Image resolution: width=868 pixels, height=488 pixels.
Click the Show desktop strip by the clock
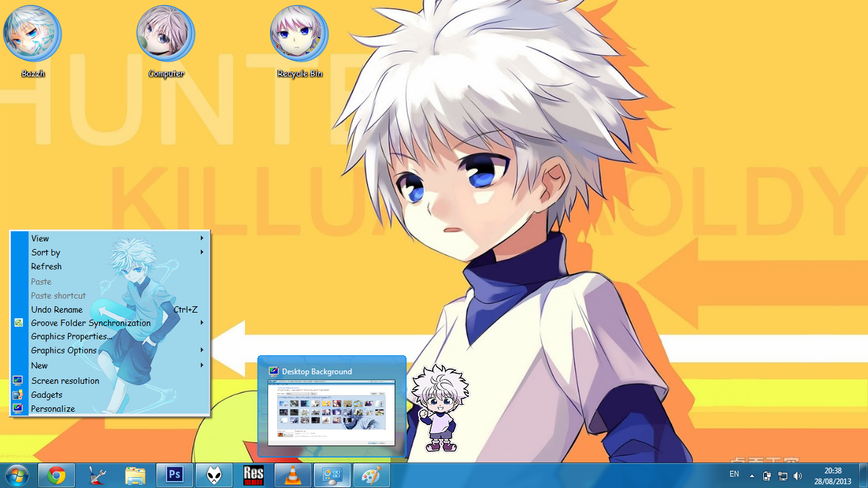(863, 475)
